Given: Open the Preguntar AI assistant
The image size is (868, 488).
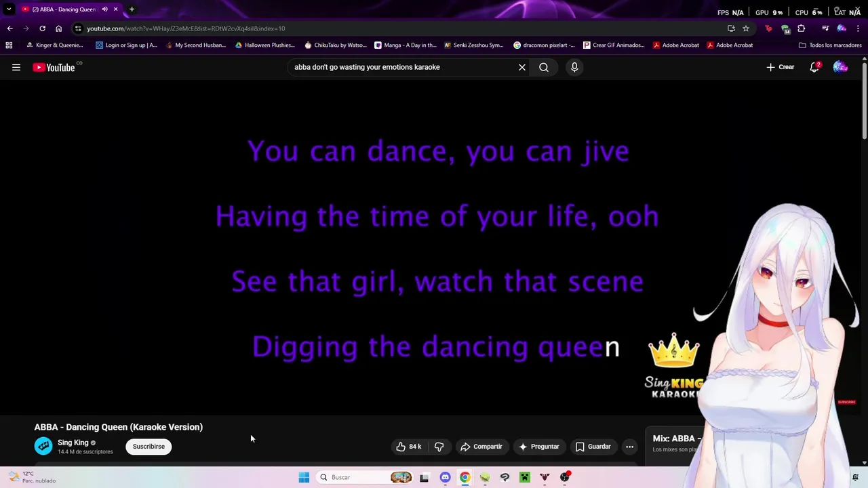Looking at the screenshot, I should coord(539,447).
